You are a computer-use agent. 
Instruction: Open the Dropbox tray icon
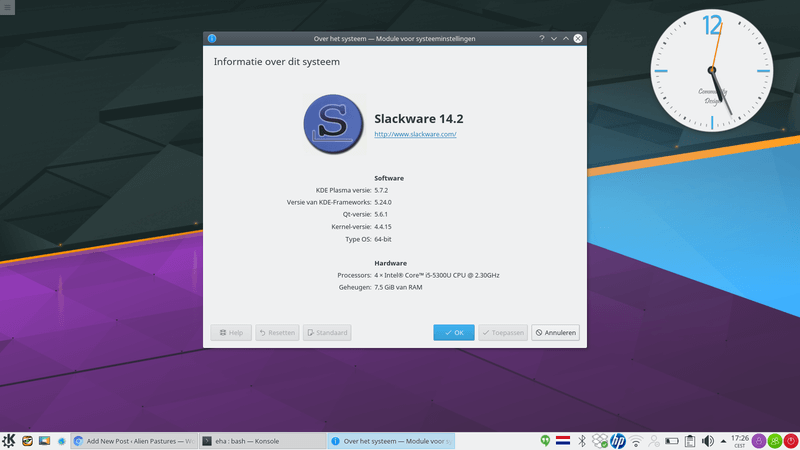599,440
